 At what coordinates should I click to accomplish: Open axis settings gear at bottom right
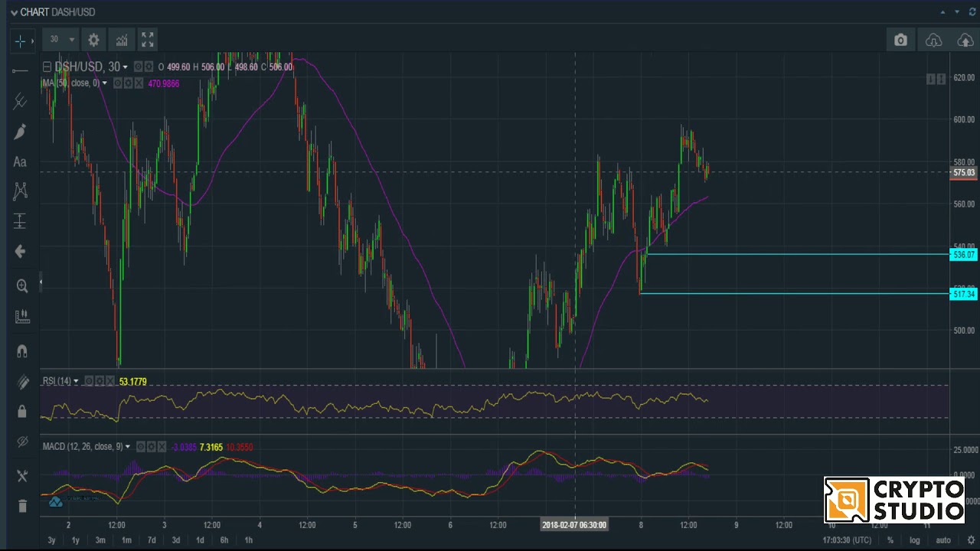pyautogui.click(x=971, y=540)
